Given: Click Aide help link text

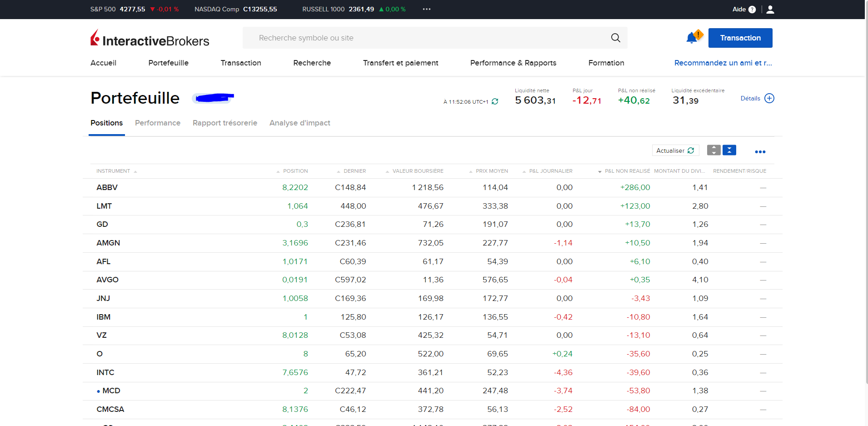Looking at the screenshot, I should coord(739,9).
